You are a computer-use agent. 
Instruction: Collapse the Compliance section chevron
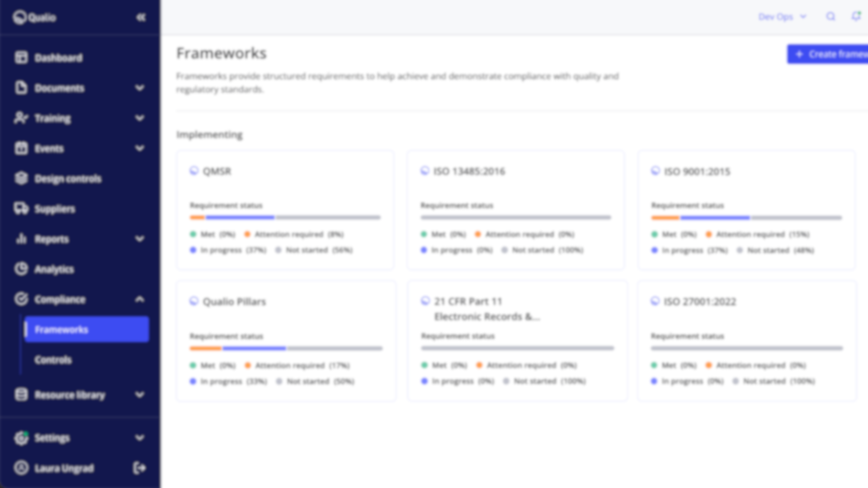[140, 299]
